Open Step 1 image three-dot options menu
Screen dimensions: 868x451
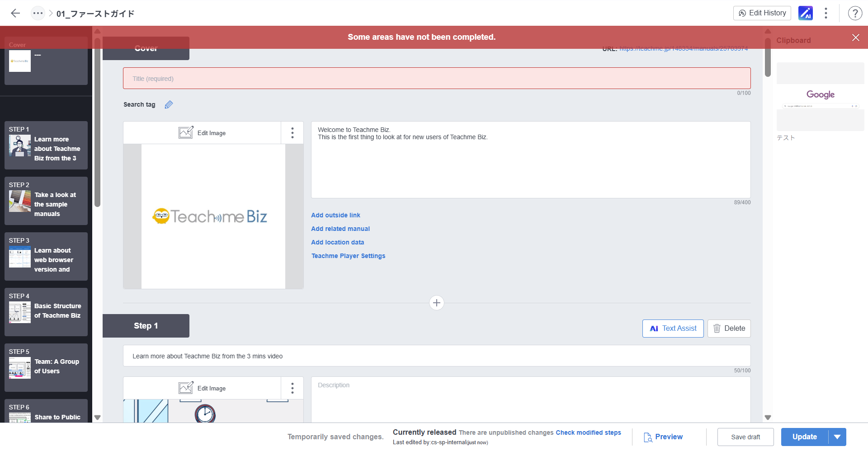click(292, 388)
